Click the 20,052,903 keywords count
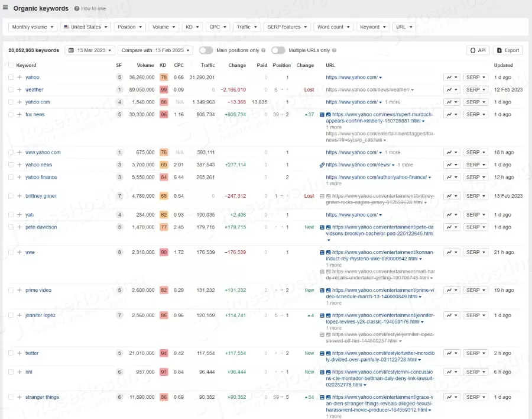Screen dimensions: 532x419 [x=34, y=50]
